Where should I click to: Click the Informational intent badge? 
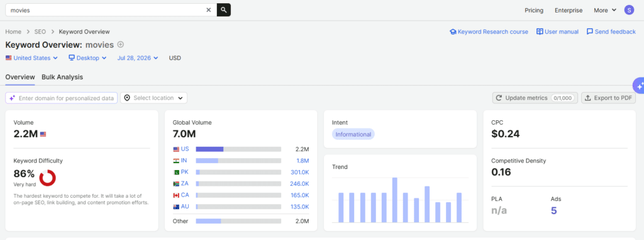(353, 134)
